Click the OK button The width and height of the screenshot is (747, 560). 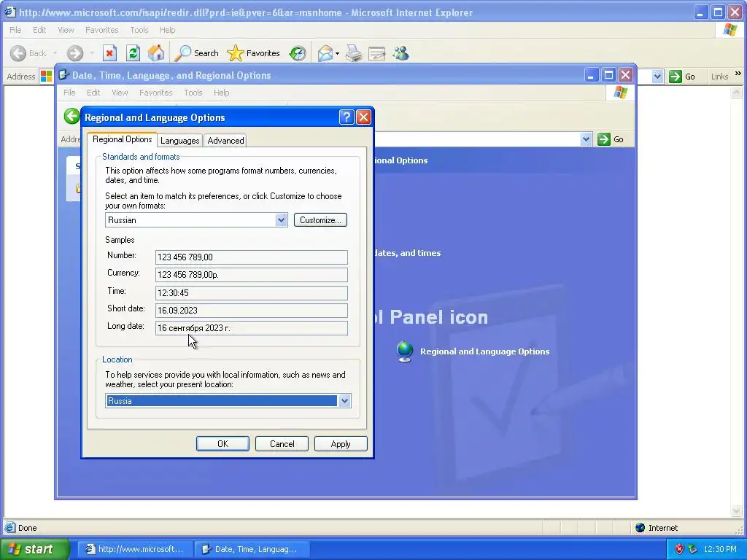click(x=222, y=444)
